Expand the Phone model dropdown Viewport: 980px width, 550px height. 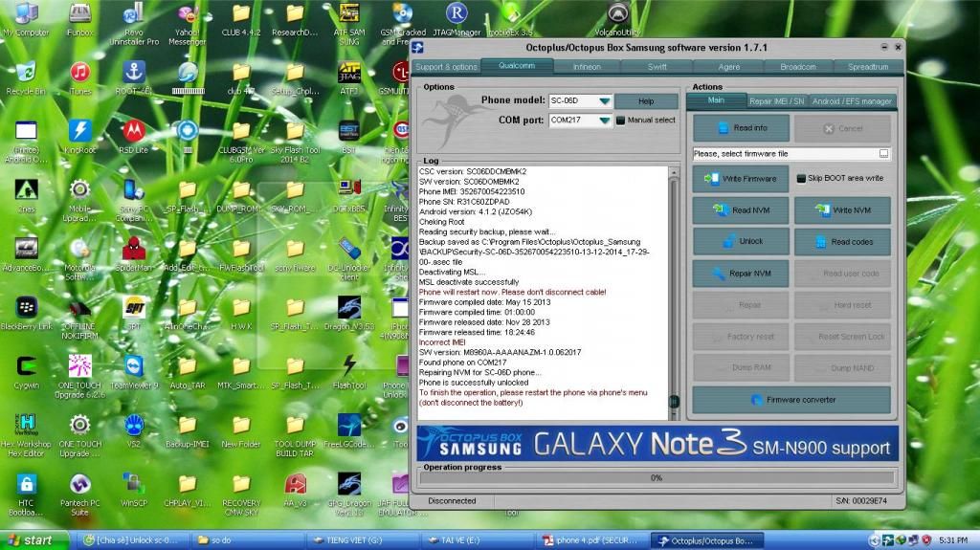pos(604,100)
